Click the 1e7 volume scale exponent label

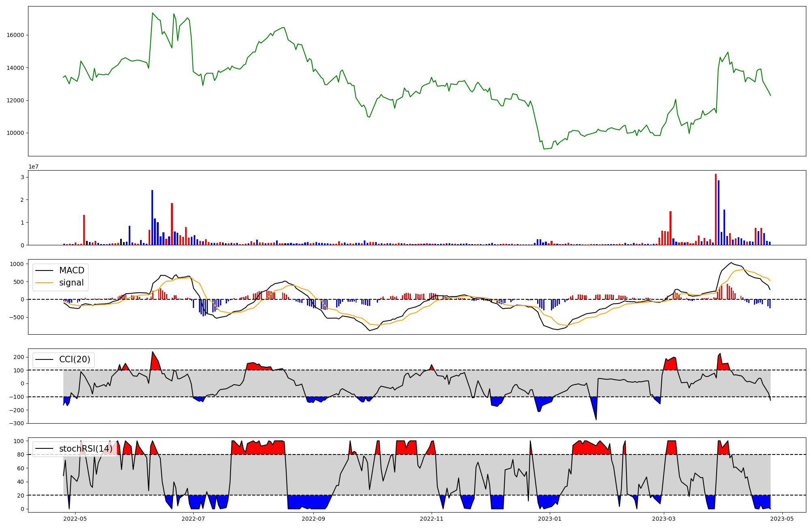coord(33,167)
